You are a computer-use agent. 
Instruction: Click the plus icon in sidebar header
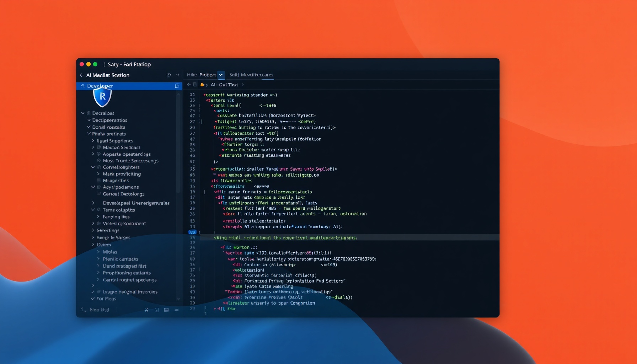[178, 75]
